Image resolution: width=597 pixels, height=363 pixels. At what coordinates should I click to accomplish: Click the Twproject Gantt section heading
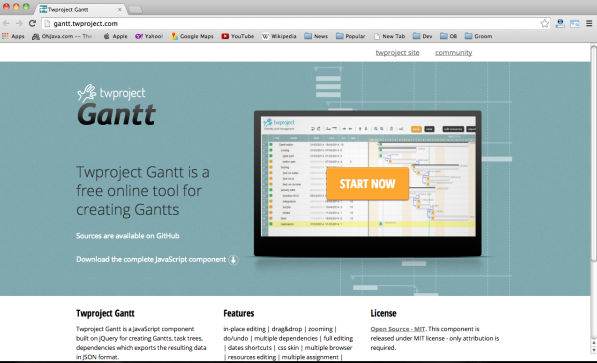pos(105,313)
